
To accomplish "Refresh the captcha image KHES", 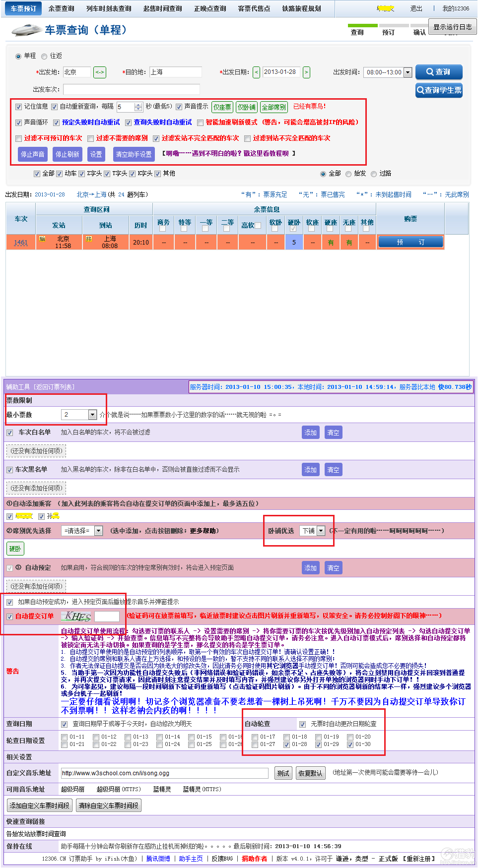I will coord(76,617).
